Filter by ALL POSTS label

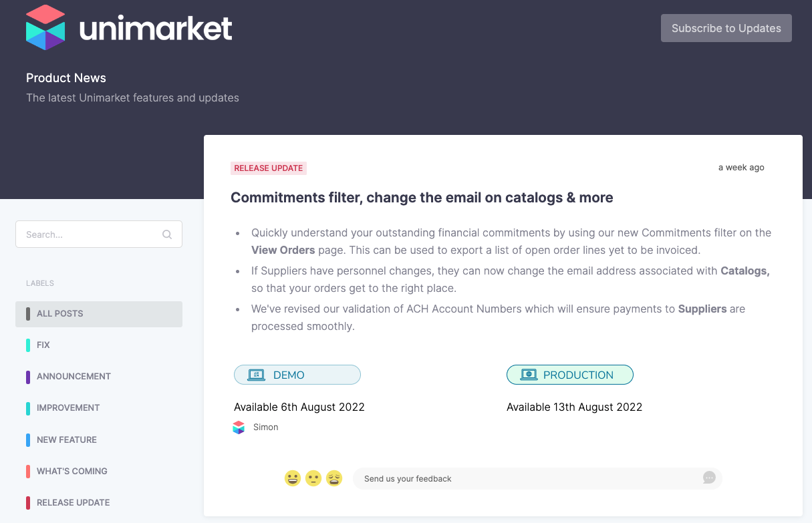tap(99, 314)
